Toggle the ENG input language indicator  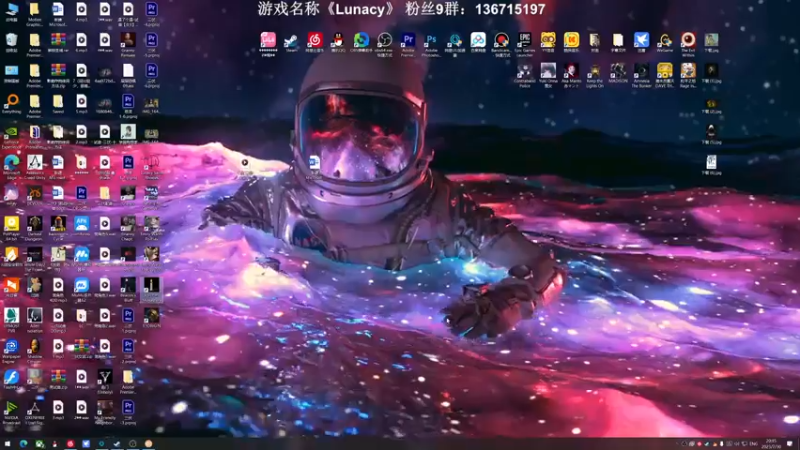(753, 444)
